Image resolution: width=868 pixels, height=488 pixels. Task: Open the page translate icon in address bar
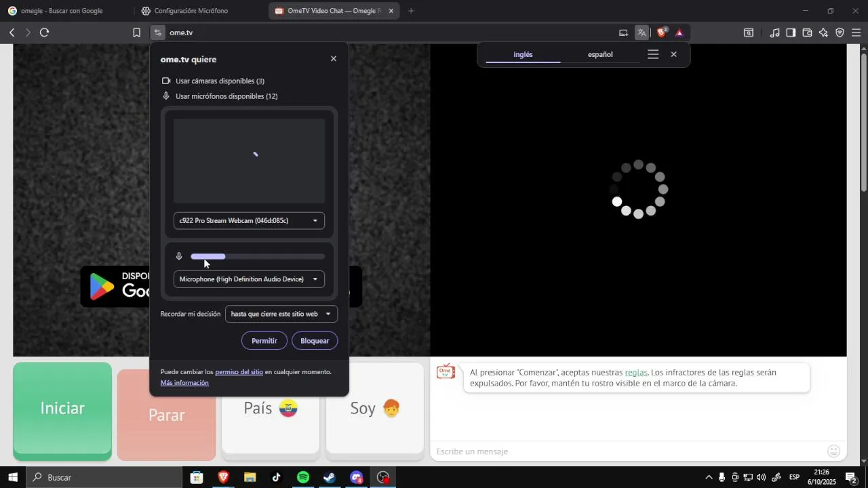click(642, 33)
